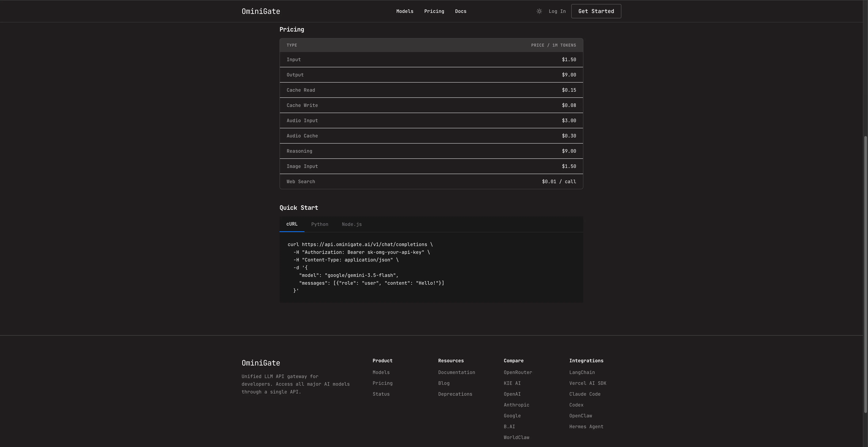The image size is (868, 447).
Task: Open the Docs navigation item in header
Action: (x=461, y=11)
